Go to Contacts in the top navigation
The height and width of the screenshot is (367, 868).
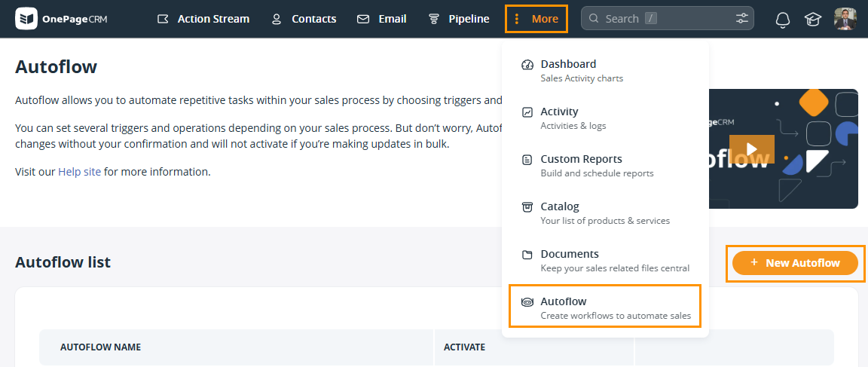(x=304, y=19)
